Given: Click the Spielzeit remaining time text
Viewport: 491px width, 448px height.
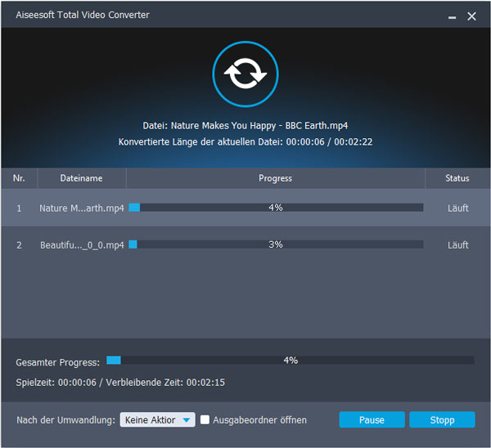Looking at the screenshot, I should click(x=120, y=382).
